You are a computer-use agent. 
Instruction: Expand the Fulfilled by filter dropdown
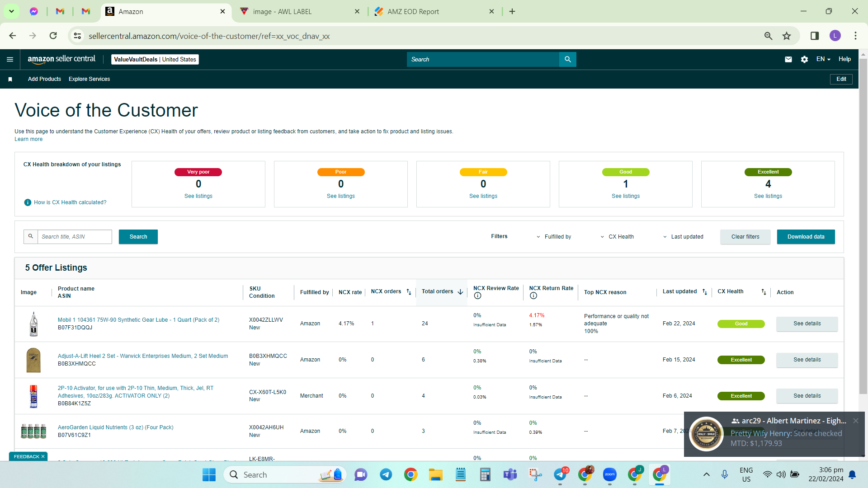(x=554, y=237)
